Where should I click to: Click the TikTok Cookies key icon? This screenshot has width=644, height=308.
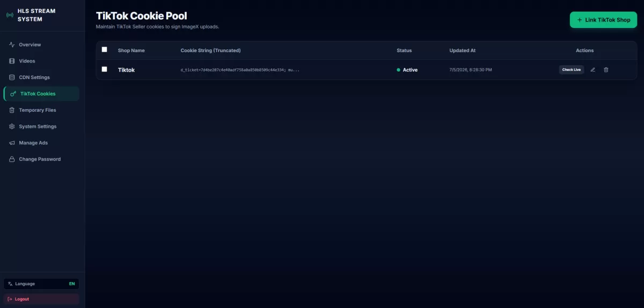[13, 94]
